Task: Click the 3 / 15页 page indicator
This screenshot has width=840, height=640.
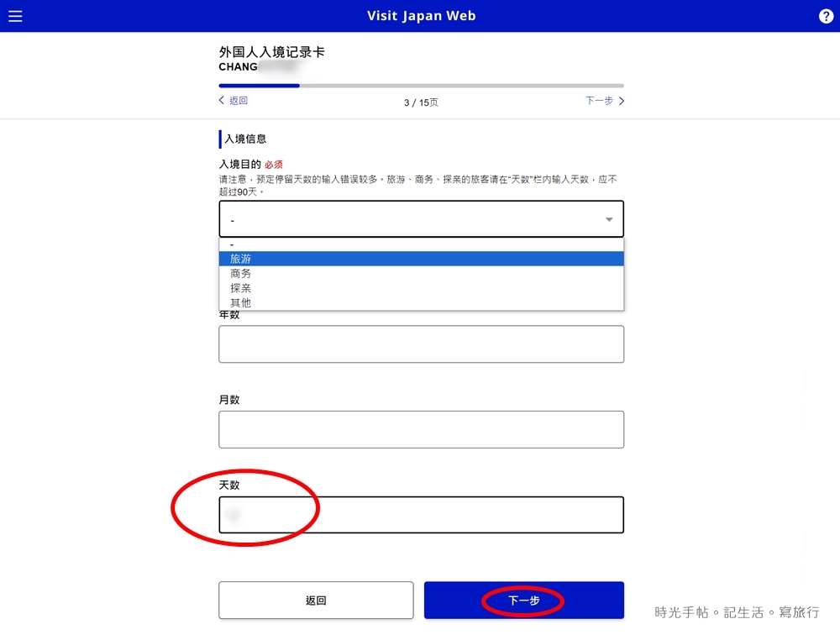Action: point(421,102)
